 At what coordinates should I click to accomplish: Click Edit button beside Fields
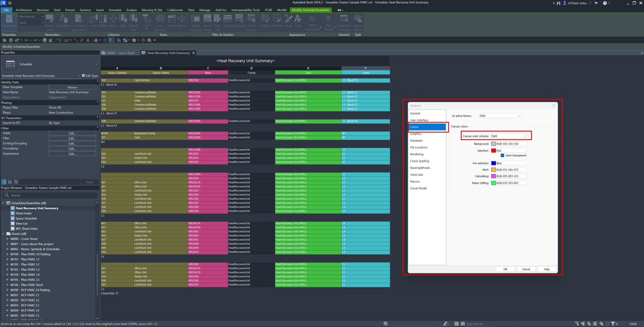72,133
